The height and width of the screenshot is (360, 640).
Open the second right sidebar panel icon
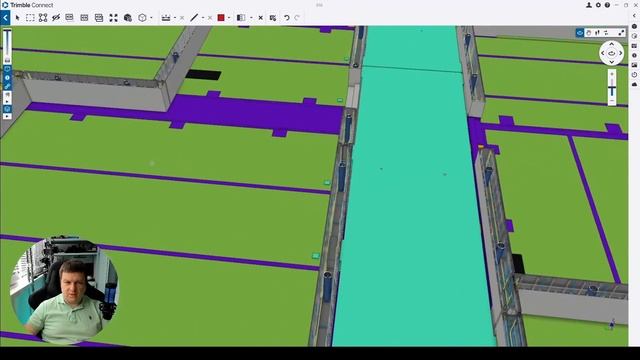[x=634, y=36]
